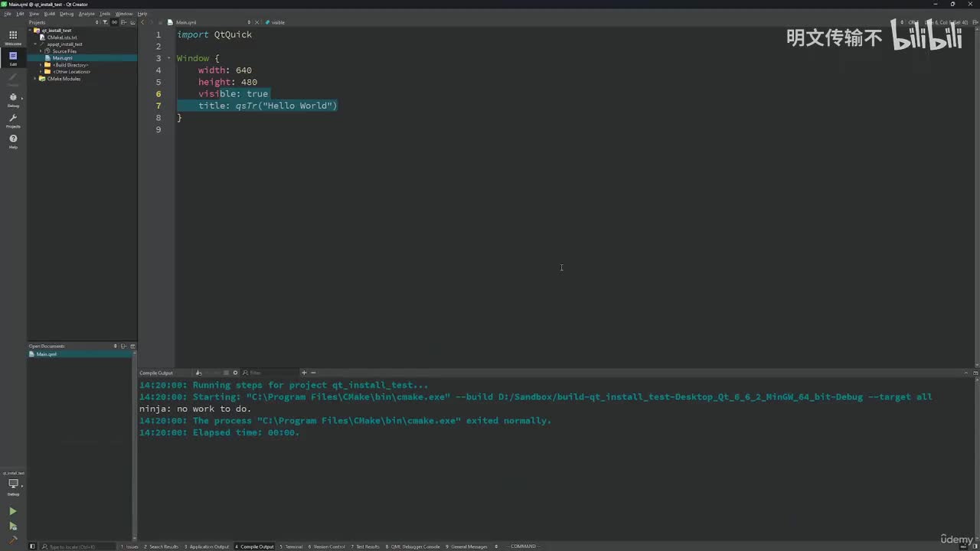Toggle the left sidebar visibility
The width and height of the screenshot is (980, 551).
click(32, 546)
